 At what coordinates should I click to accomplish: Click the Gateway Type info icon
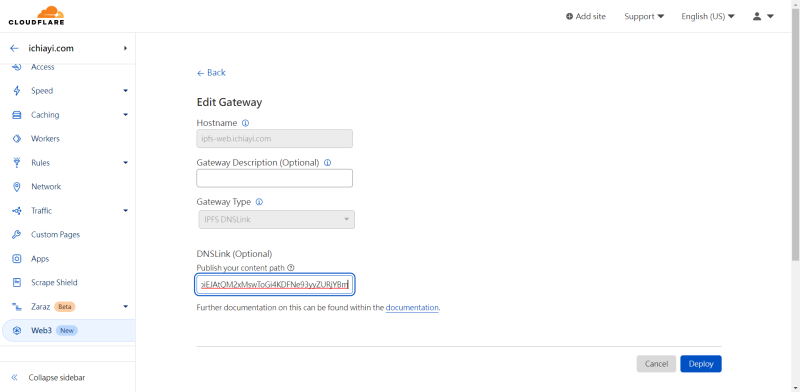(259, 202)
